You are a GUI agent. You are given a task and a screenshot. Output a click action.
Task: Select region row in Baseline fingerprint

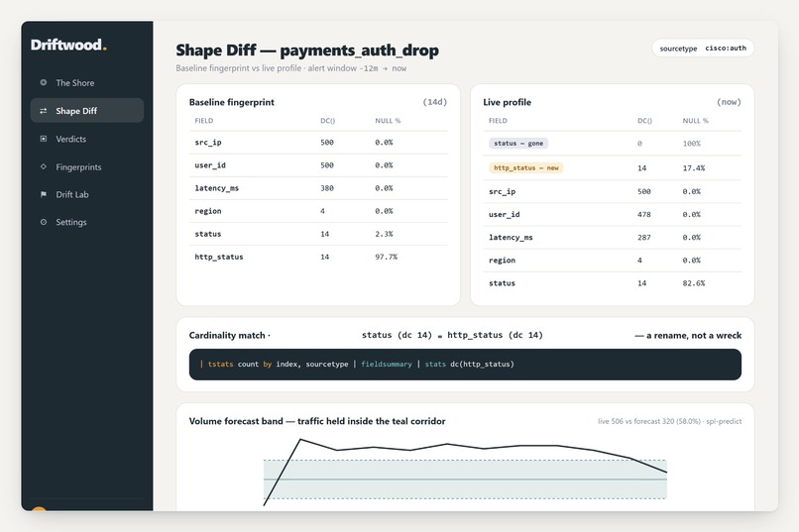[318, 211]
